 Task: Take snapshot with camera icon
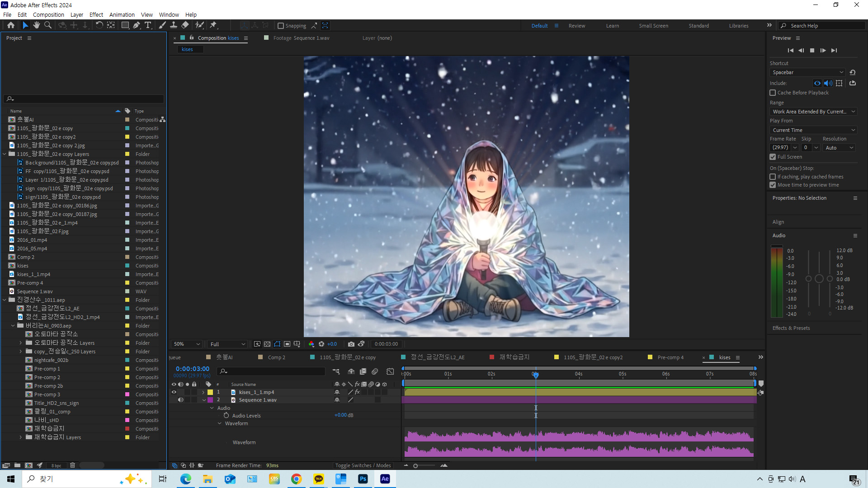(x=351, y=344)
